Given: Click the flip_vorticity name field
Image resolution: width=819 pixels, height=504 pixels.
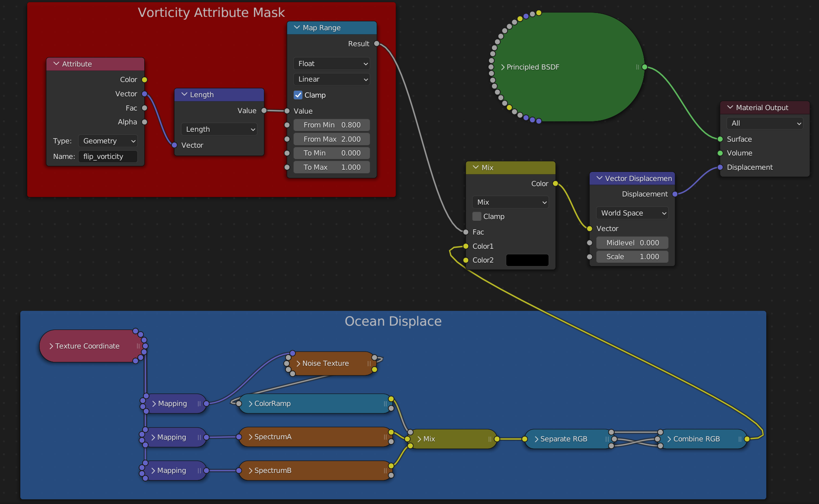Looking at the screenshot, I should [x=108, y=156].
